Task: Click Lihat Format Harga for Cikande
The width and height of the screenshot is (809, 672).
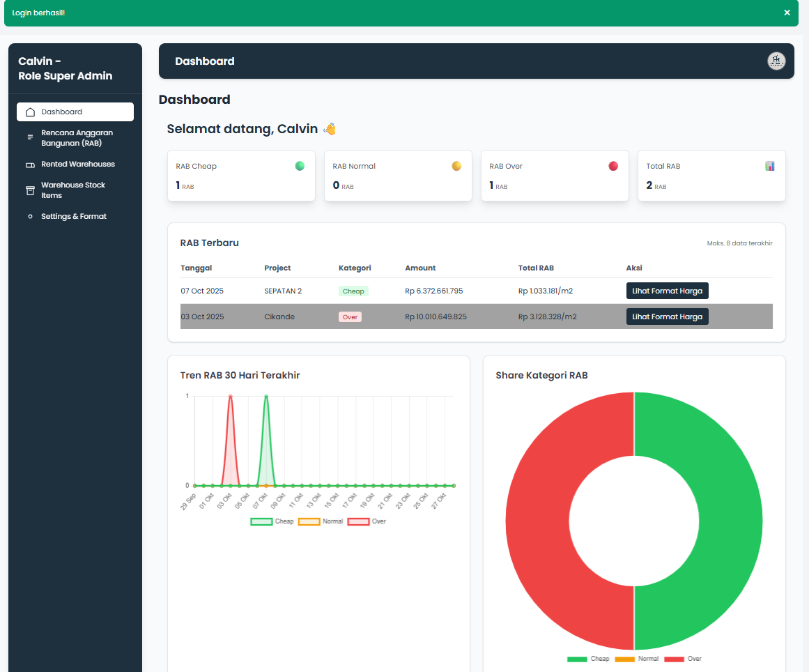Action: (667, 316)
